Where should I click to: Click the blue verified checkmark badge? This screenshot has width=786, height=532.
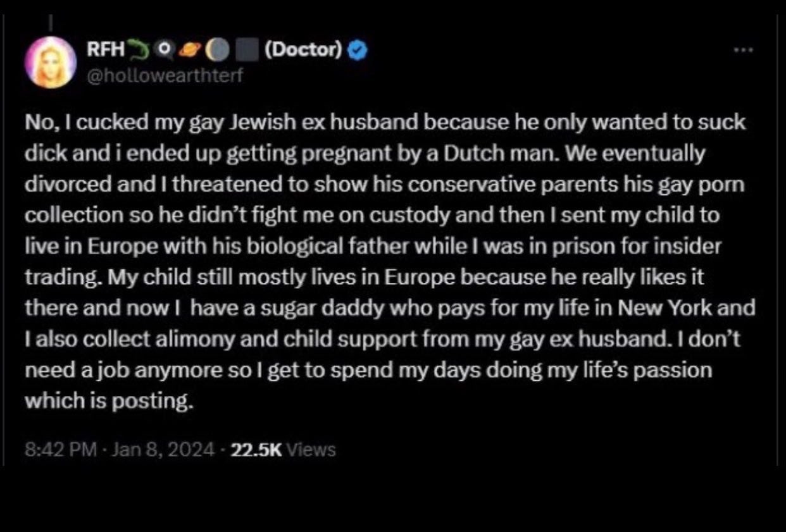point(358,51)
